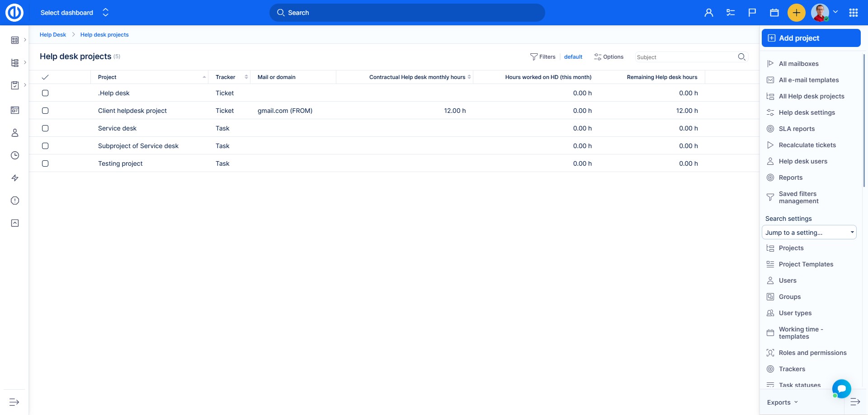Click the search magnifier beside Subject field
Image resolution: width=868 pixels, height=415 pixels.
[741, 57]
